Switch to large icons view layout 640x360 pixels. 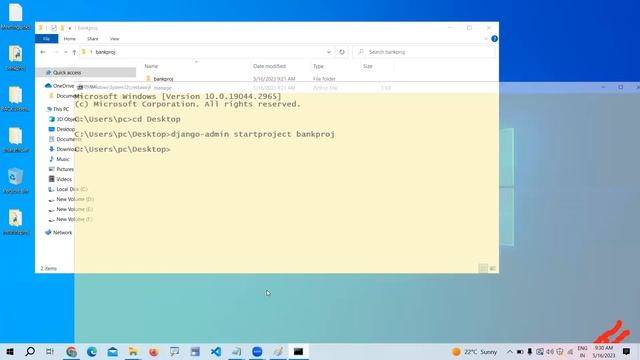(493, 268)
